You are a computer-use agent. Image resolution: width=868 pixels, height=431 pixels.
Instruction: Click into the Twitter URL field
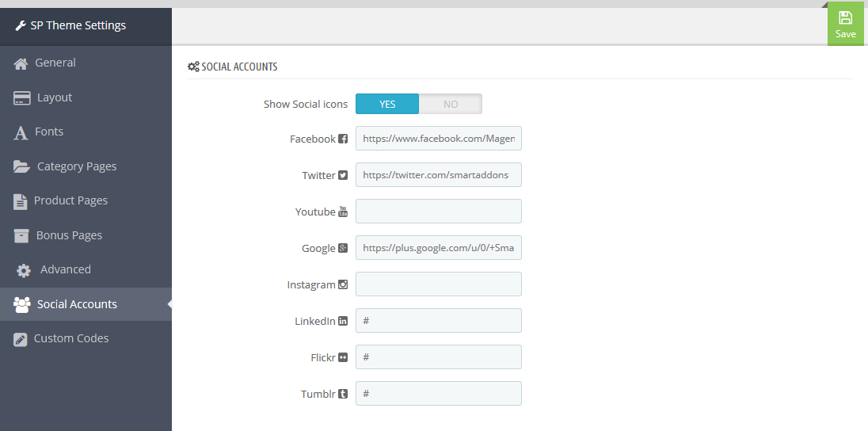[x=439, y=174]
